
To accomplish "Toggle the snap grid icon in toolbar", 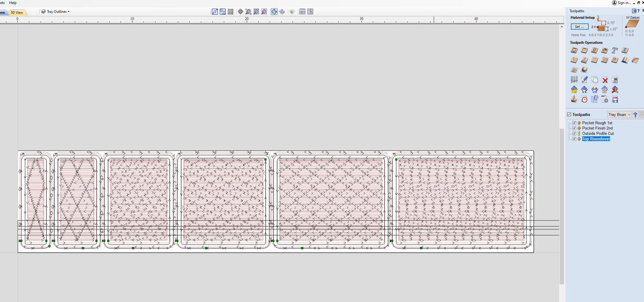I will (x=230, y=12).
